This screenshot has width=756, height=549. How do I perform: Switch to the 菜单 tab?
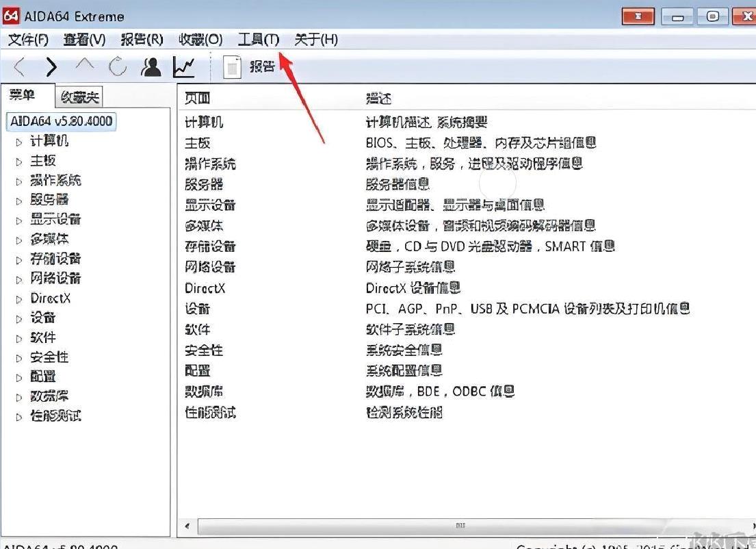22,95
